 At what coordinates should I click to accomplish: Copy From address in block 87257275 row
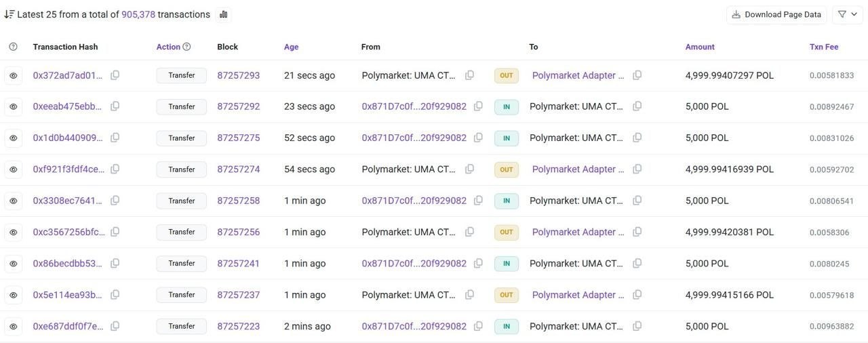478,138
